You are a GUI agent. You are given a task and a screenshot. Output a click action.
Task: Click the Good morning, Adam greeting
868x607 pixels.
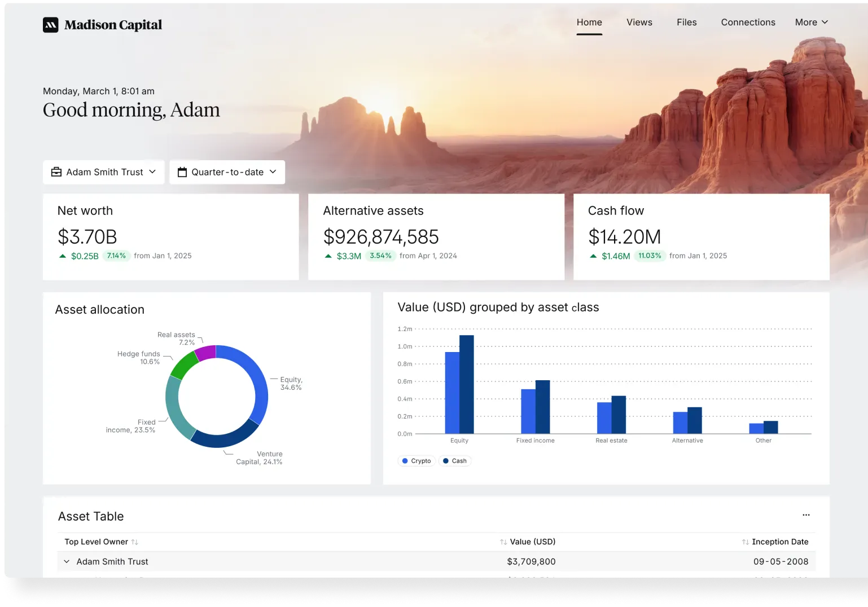coord(131,110)
